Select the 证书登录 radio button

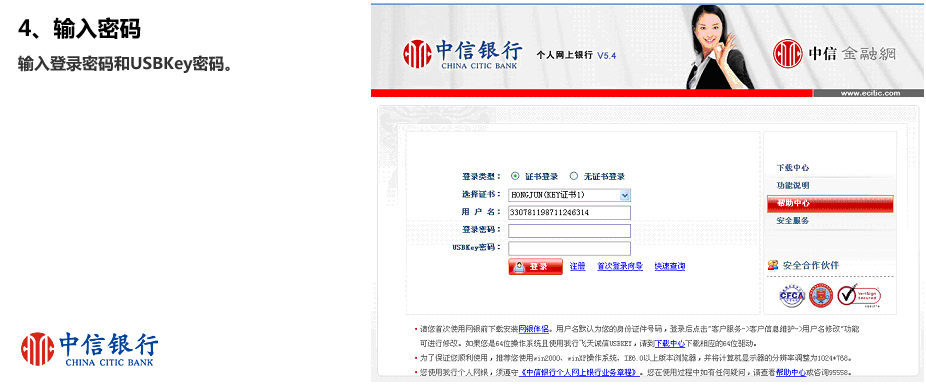pyautogui.click(x=515, y=176)
